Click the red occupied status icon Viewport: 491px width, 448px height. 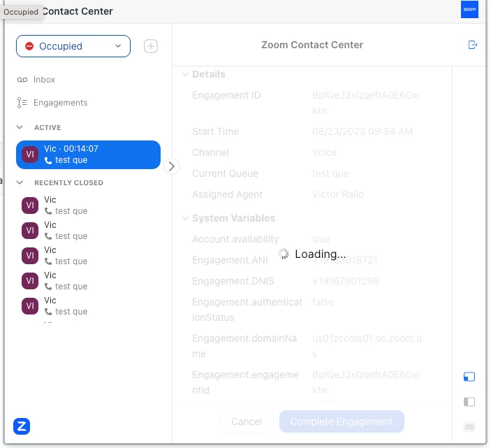[x=29, y=46]
